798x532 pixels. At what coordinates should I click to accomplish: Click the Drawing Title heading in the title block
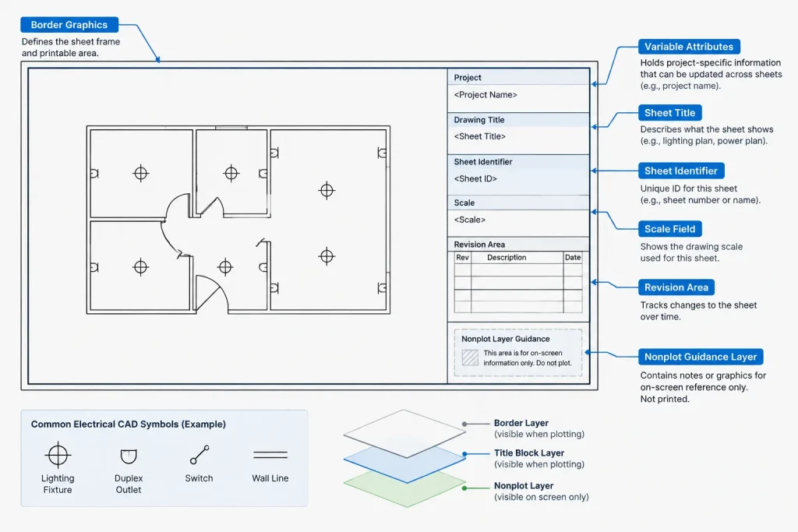pos(479,120)
